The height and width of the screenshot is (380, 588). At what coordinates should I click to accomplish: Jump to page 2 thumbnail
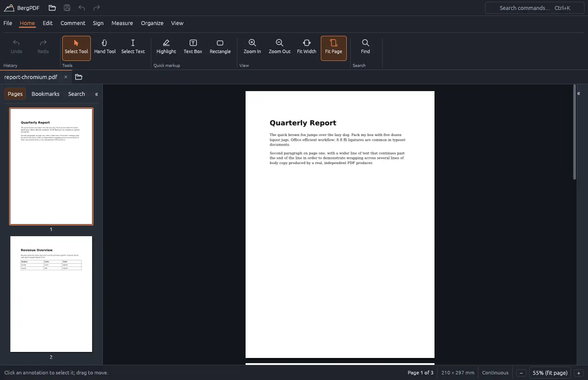tap(51, 294)
